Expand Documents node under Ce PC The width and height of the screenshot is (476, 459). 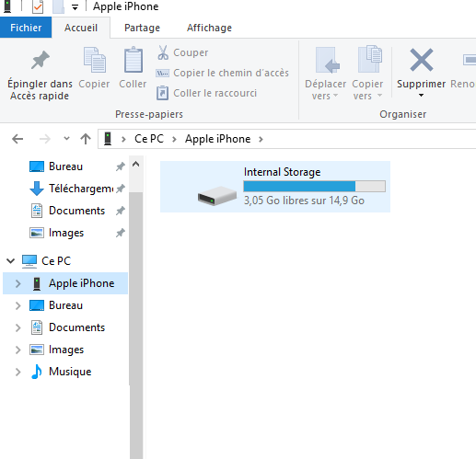(18, 327)
